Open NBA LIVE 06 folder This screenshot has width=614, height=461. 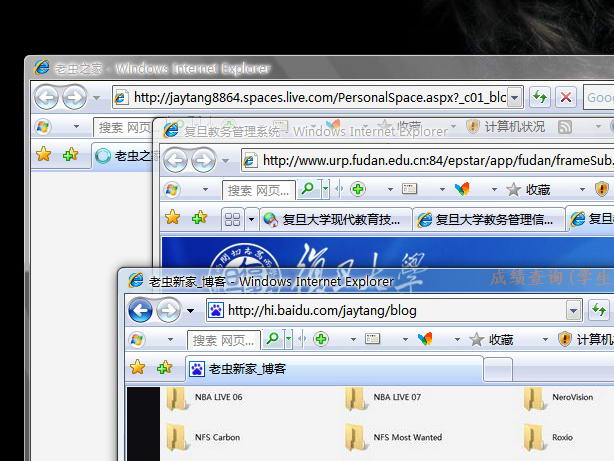point(177,400)
